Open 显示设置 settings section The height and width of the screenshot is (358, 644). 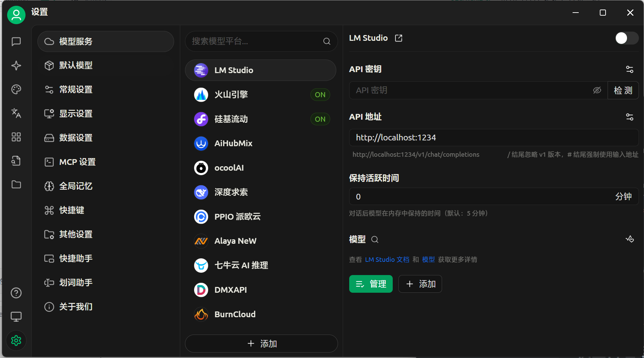[x=106, y=114]
